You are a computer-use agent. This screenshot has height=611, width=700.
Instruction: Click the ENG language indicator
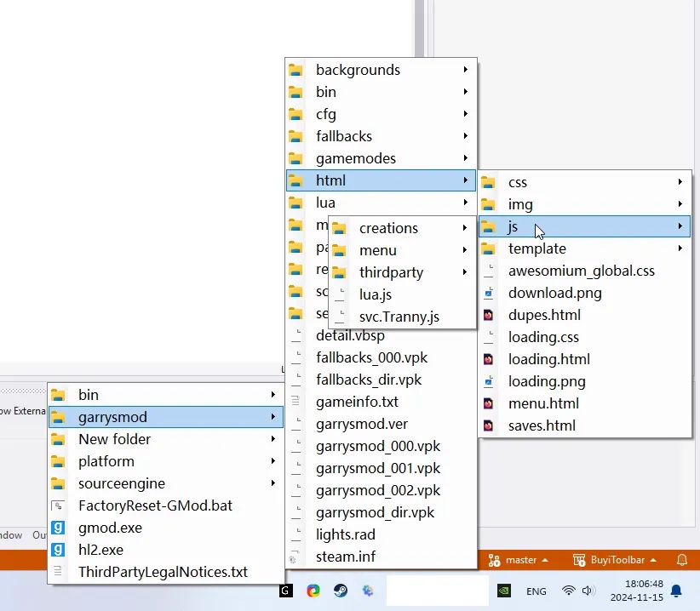click(536, 591)
